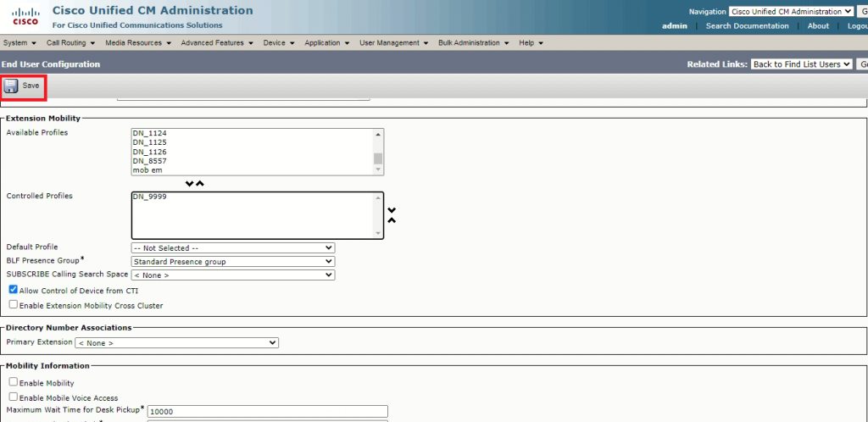Open the BLF Presence Group dropdown

(233, 261)
